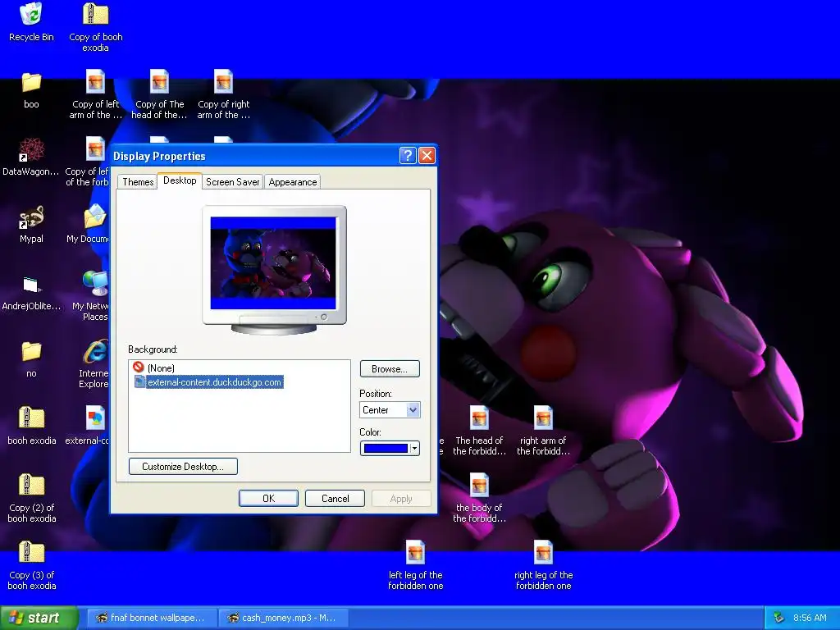Open AndrejOblite file icon
The image size is (840, 630).
coord(31,285)
